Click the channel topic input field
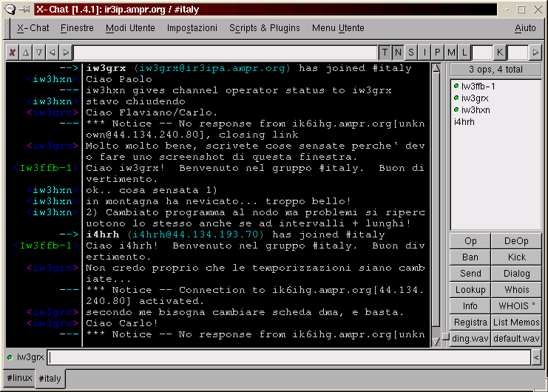This screenshot has height=392, width=548. click(226, 53)
